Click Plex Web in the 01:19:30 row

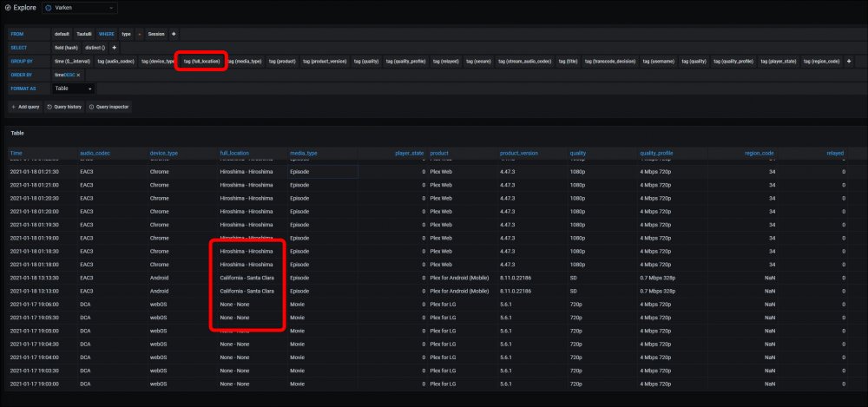click(441, 225)
